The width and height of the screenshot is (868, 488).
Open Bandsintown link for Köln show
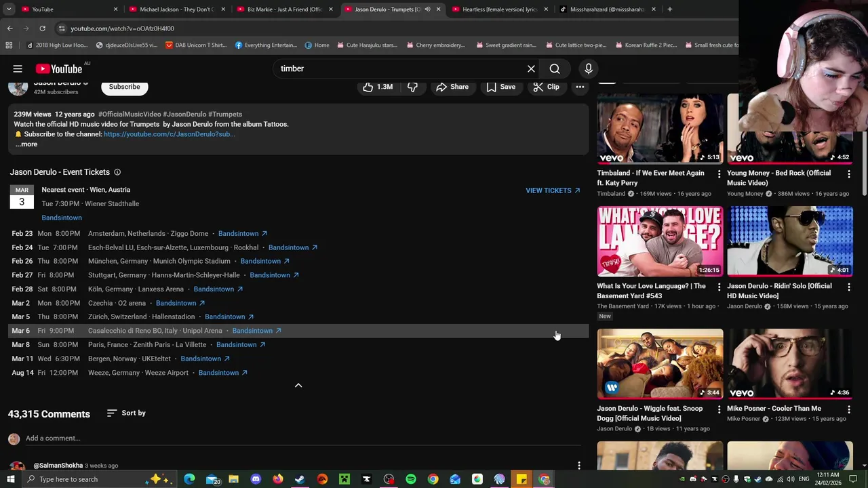coord(218,289)
